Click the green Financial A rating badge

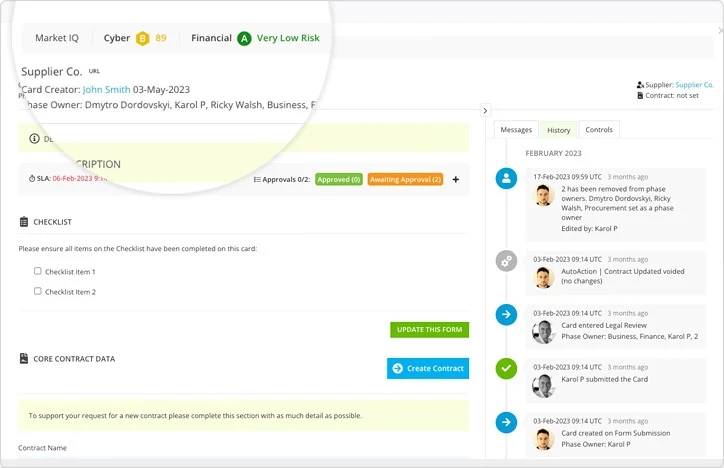244,38
